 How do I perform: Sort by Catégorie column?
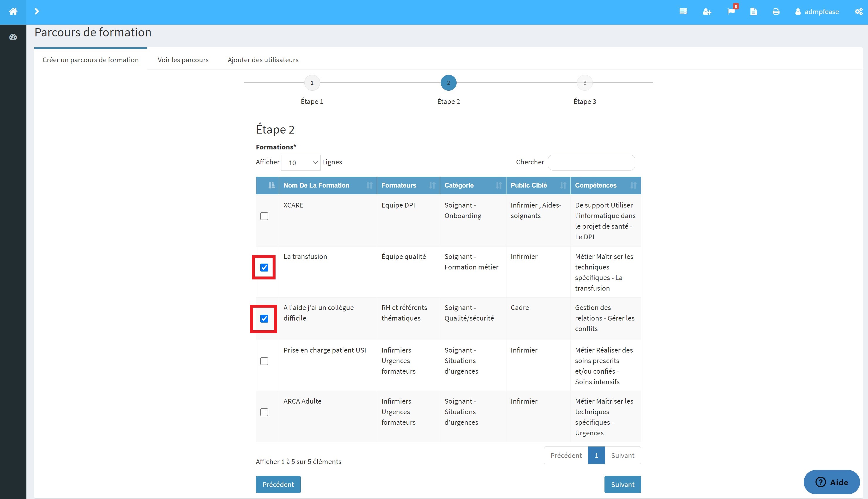(473, 186)
